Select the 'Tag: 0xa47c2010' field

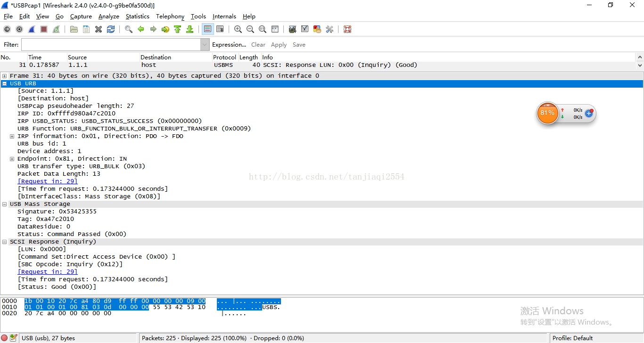[46, 219]
